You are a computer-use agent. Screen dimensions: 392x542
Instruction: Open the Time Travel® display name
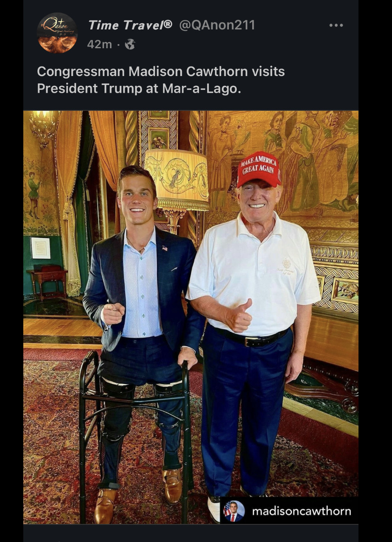coord(130,25)
